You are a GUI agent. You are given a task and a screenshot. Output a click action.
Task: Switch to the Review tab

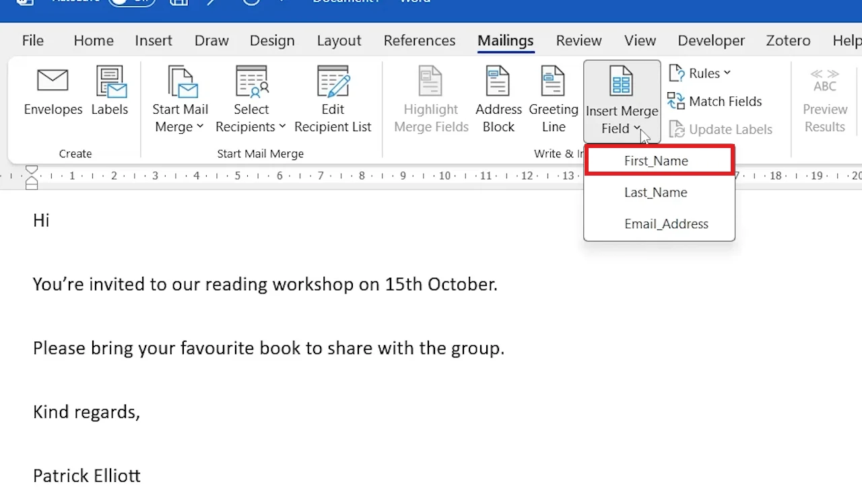coord(578,40)
